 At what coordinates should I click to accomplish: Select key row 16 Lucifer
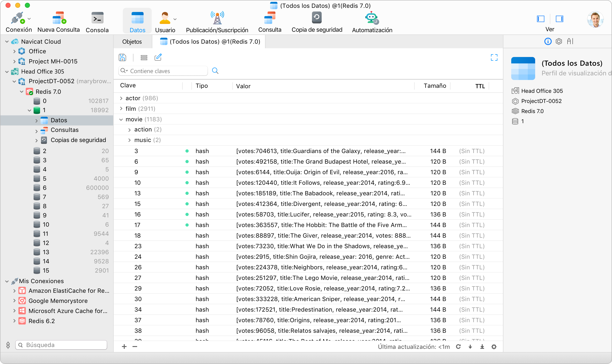click(308, 214)
